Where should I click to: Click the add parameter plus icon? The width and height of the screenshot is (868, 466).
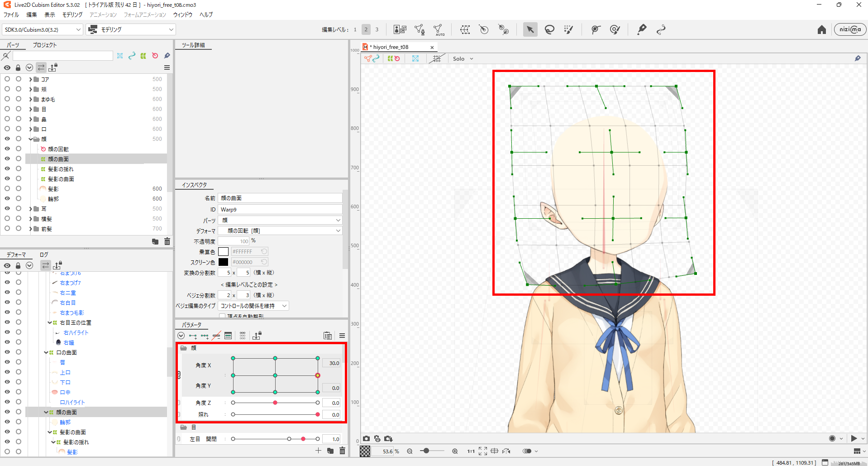coord(318,451)
